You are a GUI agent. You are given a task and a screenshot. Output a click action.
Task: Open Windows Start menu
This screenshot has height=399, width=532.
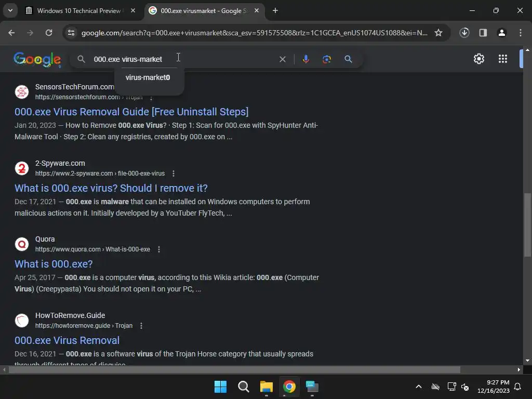click(220, 387)
